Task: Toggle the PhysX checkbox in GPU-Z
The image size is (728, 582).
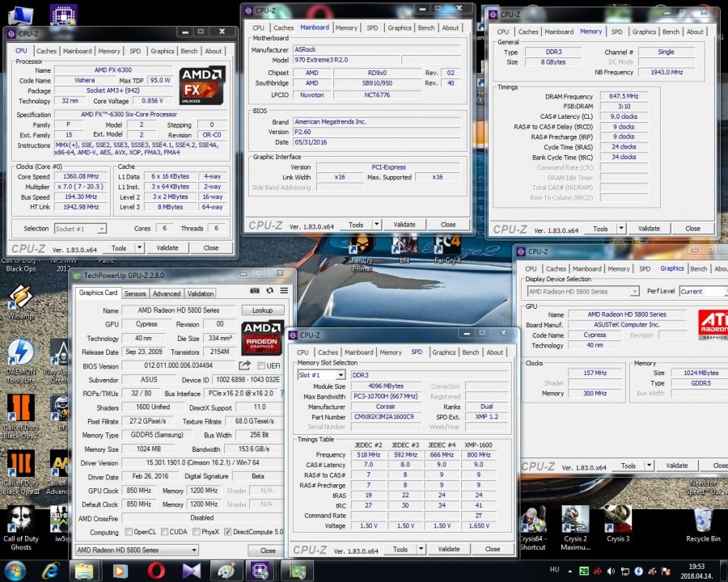Action: (x=197, y=532)
